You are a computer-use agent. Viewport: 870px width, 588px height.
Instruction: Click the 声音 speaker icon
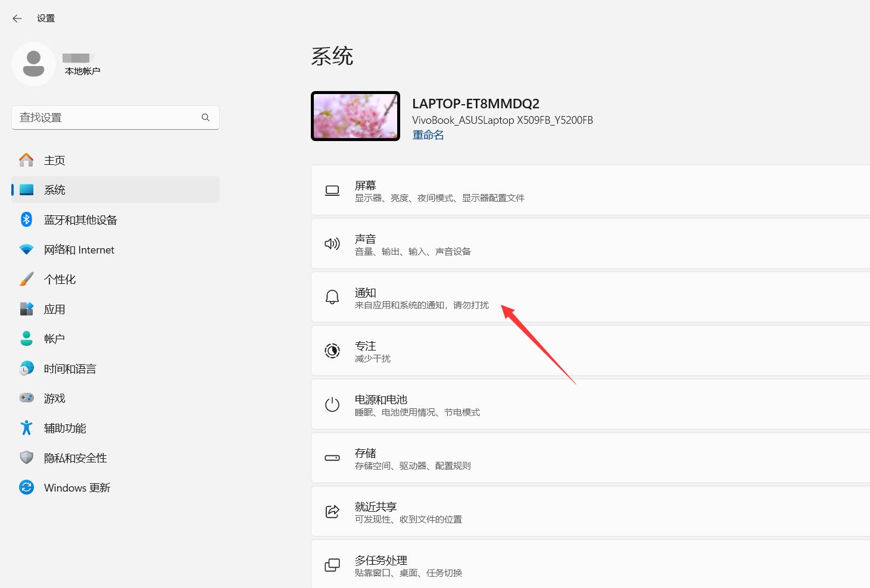[x=332, y=243]
